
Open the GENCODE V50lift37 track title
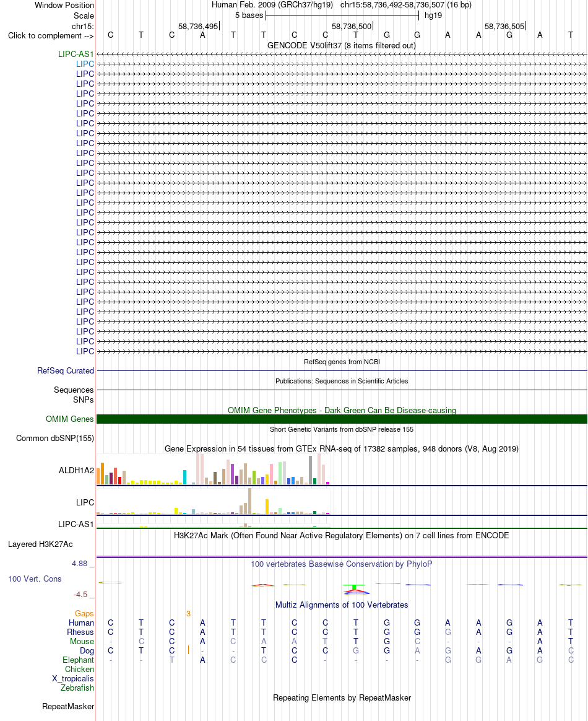pyautogui.click(x=341, y=45)
